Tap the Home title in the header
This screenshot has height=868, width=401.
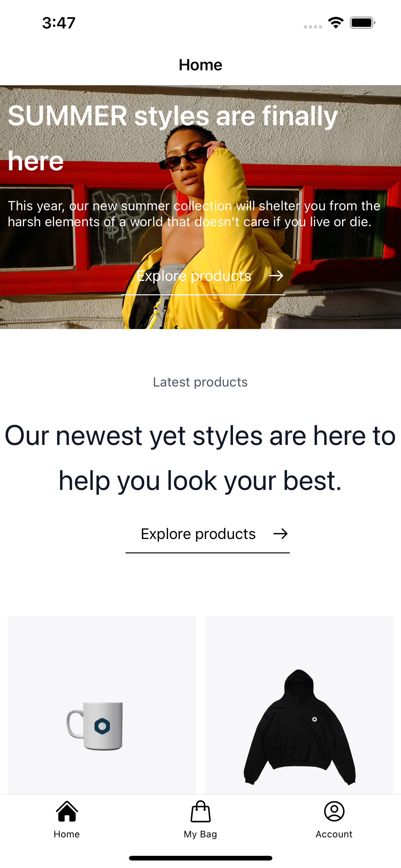tap(200, 65)
